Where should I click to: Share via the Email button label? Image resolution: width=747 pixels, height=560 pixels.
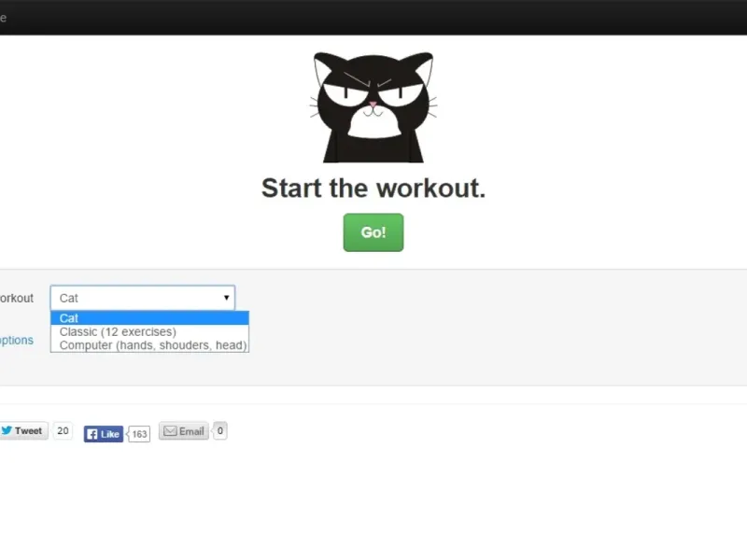coord(191,431)
